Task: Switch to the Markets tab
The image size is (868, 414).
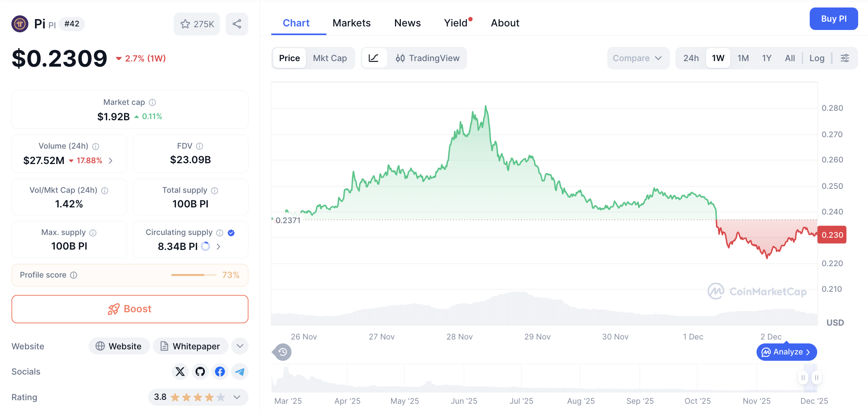Action: click(351, 22)
